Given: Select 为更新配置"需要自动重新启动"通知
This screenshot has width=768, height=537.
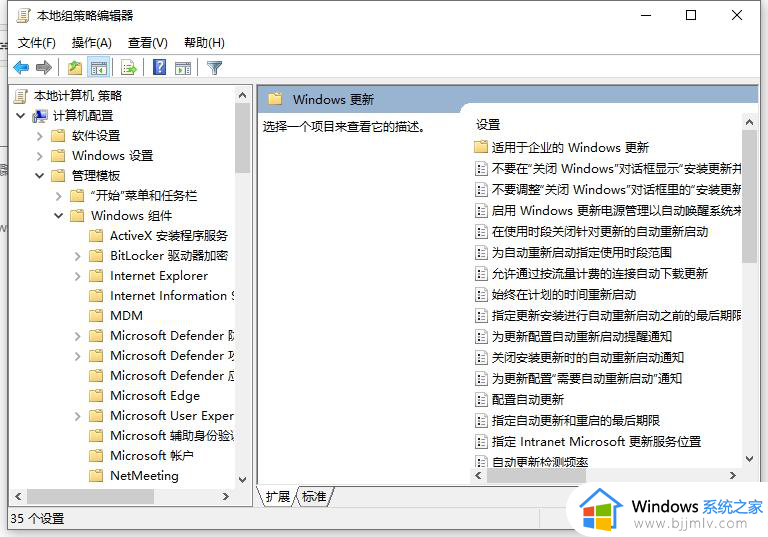Looking at the screenshot, I should pos(587,378).
